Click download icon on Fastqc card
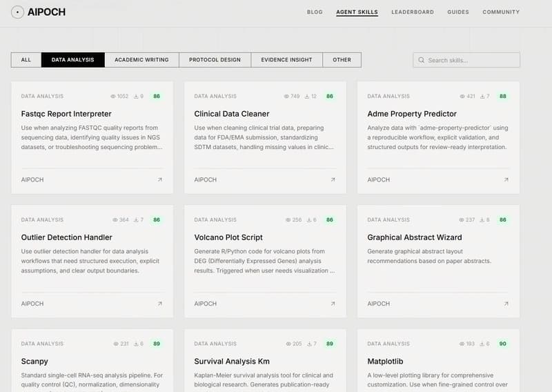Viewport: 552px width, 392px height. coord(136,96)
